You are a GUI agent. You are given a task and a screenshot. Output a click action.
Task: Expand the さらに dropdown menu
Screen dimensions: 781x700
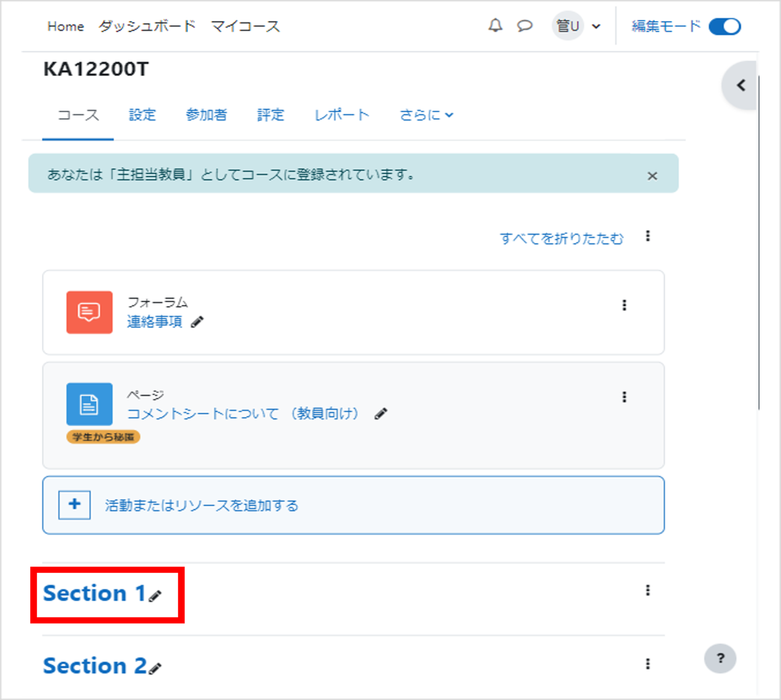point(427,115)
